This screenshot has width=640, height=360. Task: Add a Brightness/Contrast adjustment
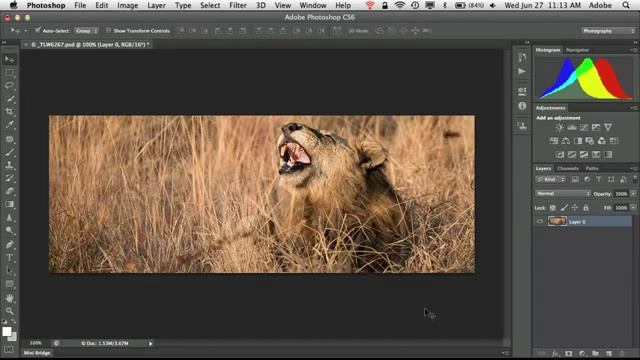[559, 127]
